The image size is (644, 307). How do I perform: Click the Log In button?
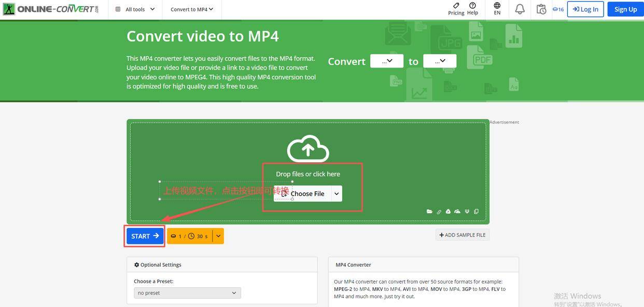coord(585,9)
